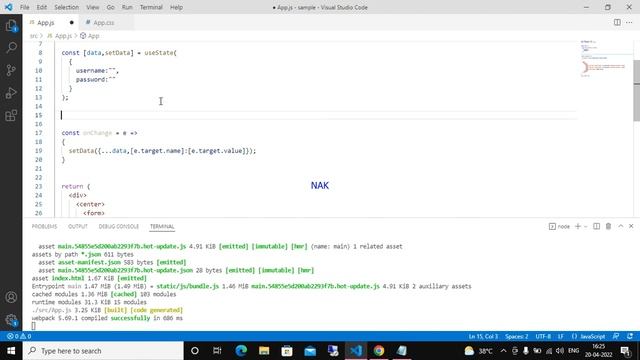The width and height of the screenshot is (640, 360).
Task: Open the Run menu
Action: point(127,7)
